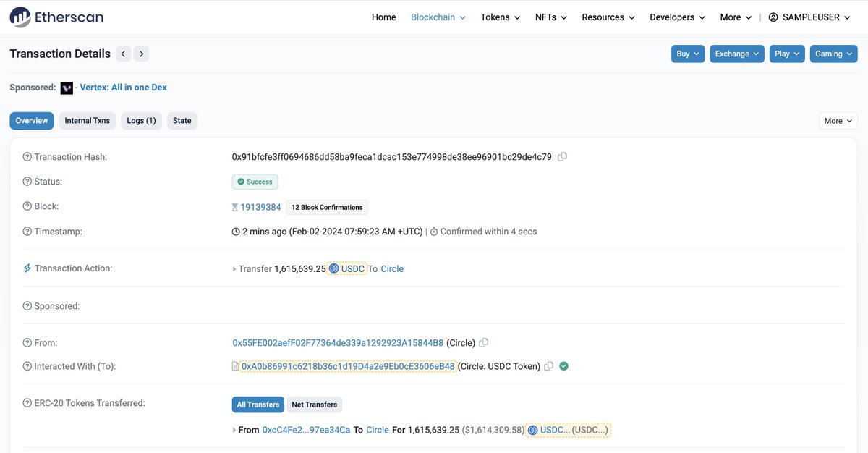Viewport: 868px width, 453px height.
Task: Open the More dropdown beside tabs
Action: pyautogui.click(x=838, y=121)
